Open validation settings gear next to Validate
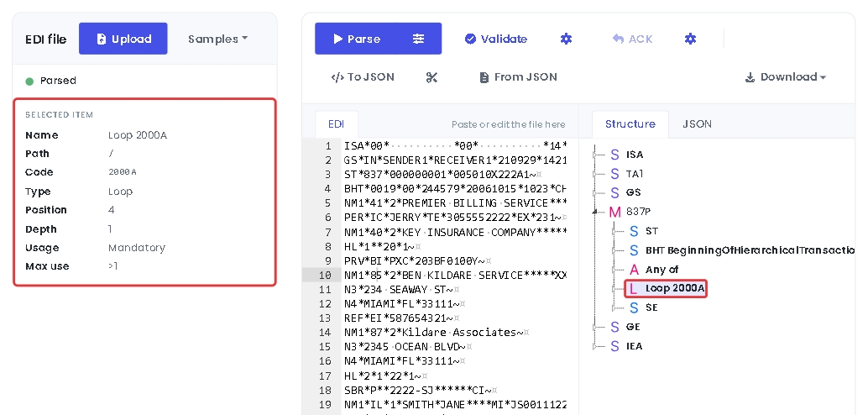The width and height of the screenshot is (868, 415). pyautogui.click(x=566, y=39)
